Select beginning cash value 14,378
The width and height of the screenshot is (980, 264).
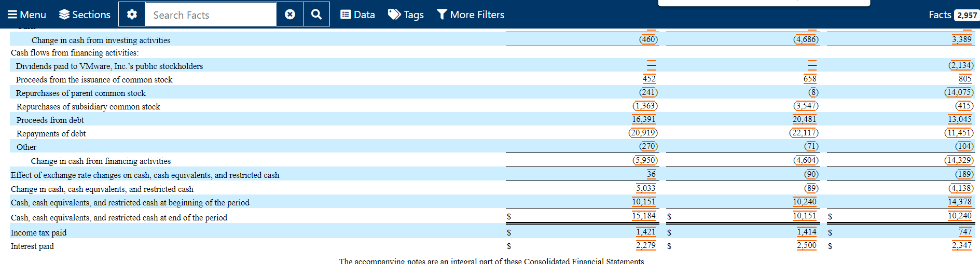(x=959, y=201)
